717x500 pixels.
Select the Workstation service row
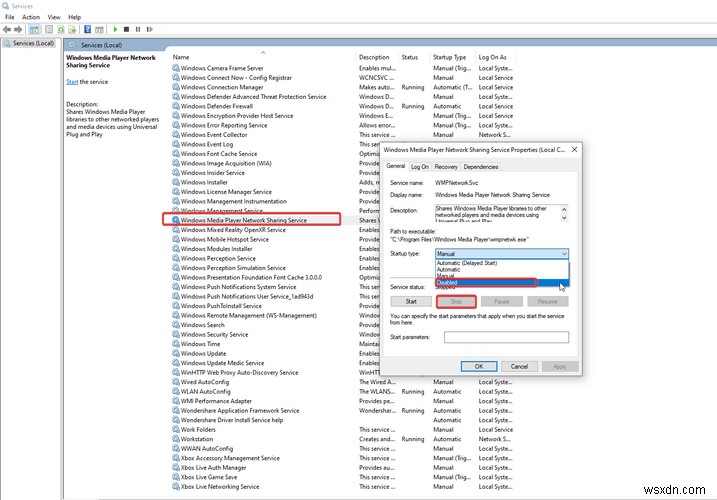point(343,439)
